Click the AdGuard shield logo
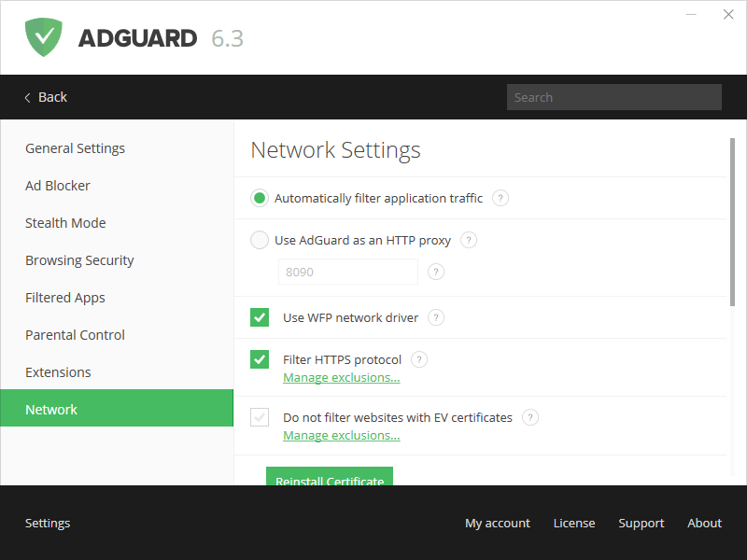The height and width of the screenshot is (560, 747). [44, 37]
